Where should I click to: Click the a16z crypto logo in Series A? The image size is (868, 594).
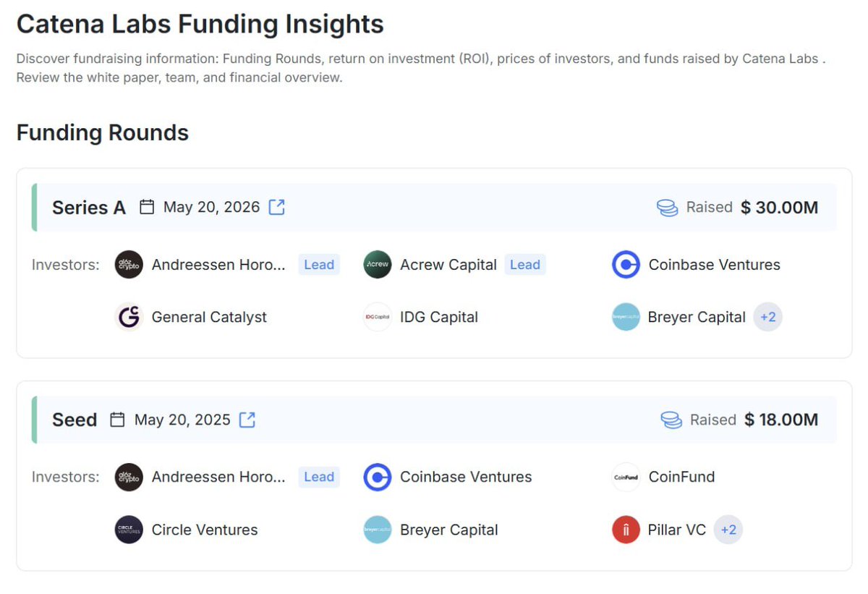pyautogui.click(x=129, y=265)
